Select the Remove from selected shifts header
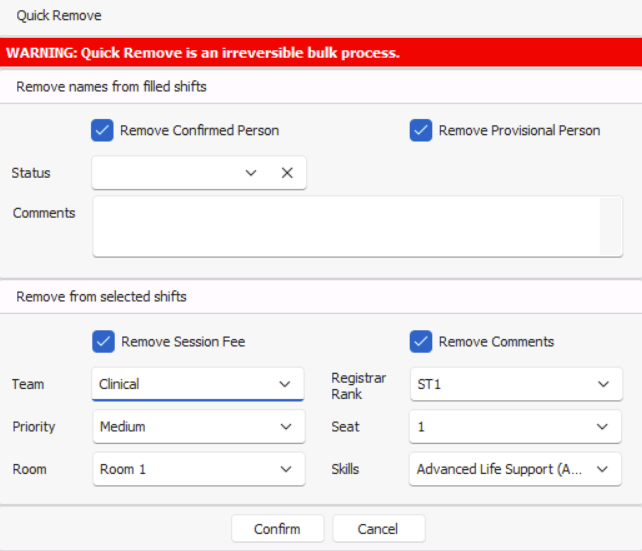This screenshot has width=642, height=551. pyautogui.click(x=102, y=296)
